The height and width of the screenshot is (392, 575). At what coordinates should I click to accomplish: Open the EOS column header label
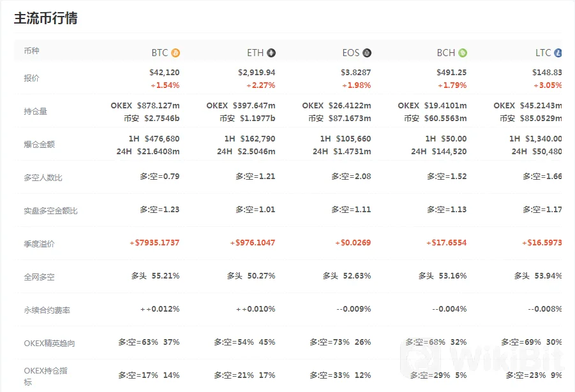350,53
